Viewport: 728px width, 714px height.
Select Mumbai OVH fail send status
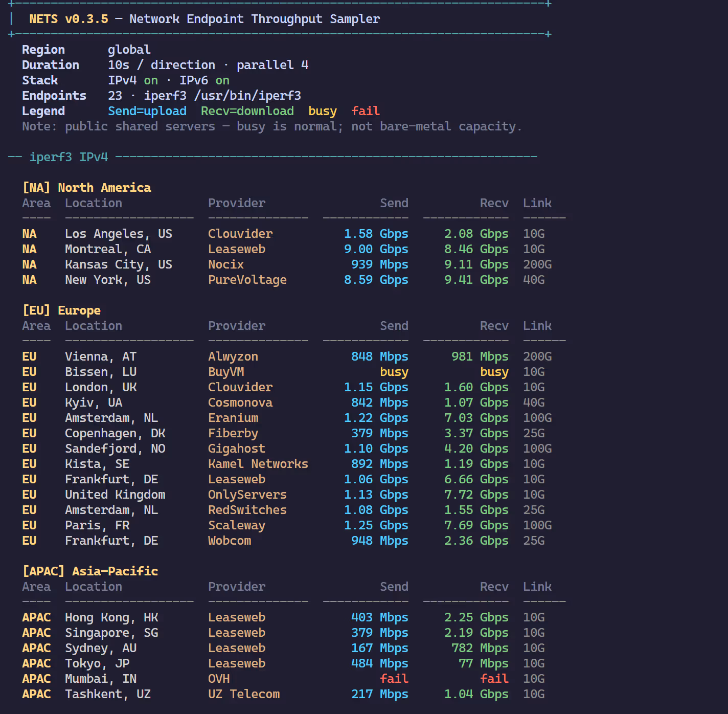[x=394, y=679]
